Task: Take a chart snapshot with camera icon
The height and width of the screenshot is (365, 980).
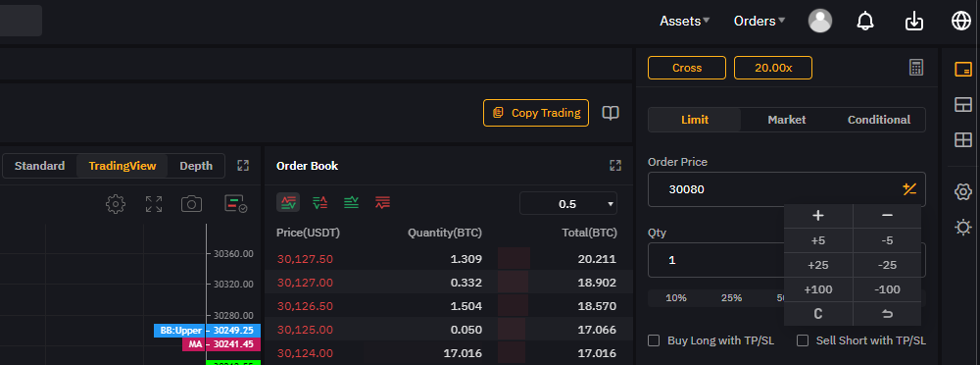Action: coord(191,203)
